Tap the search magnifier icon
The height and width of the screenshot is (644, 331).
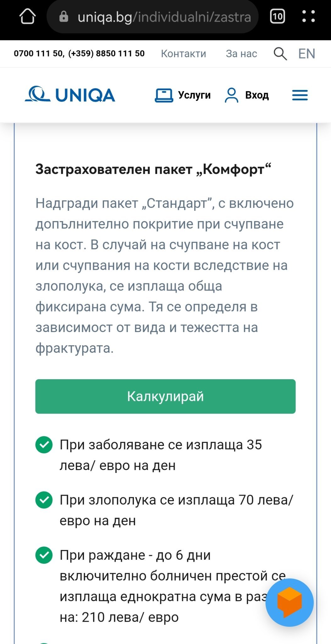(280, 54)
